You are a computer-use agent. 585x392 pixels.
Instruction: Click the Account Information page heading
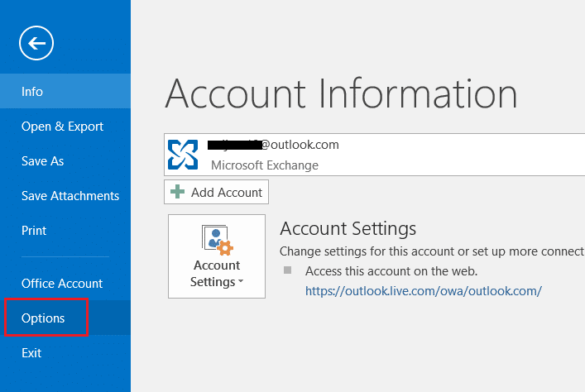pyautogui.click(x=341, y=93)
